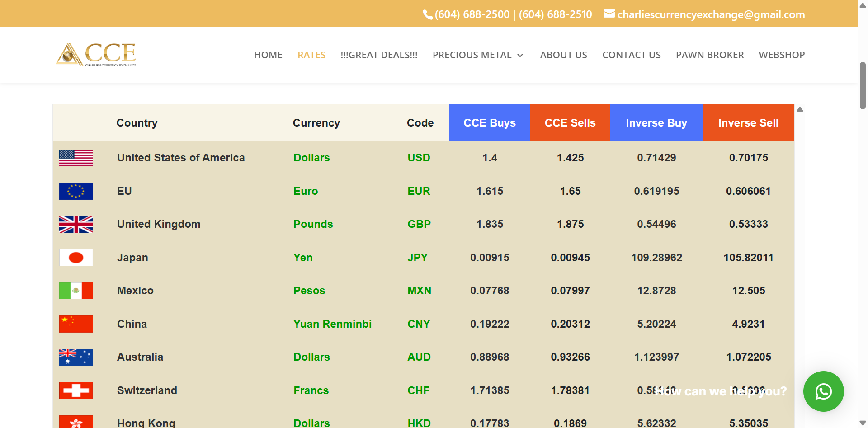The width and height of the screenshot is (868, 428).
Task: Click the CCE logo
Action: (x=96, y=54)
